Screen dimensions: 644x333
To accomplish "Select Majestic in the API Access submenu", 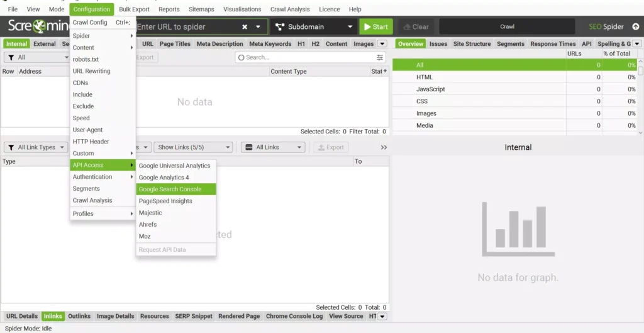I will (x=176, y=213).
